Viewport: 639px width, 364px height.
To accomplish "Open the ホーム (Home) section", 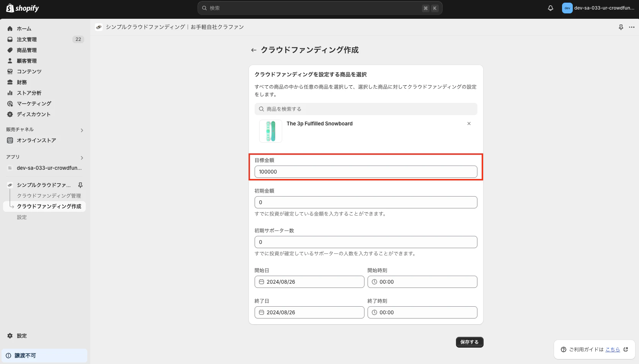I will (x=24, y=28).
